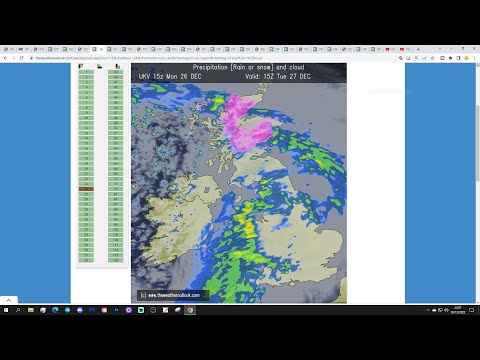
Task: Select frame 32 in the left column
Action: coord(86,230)
